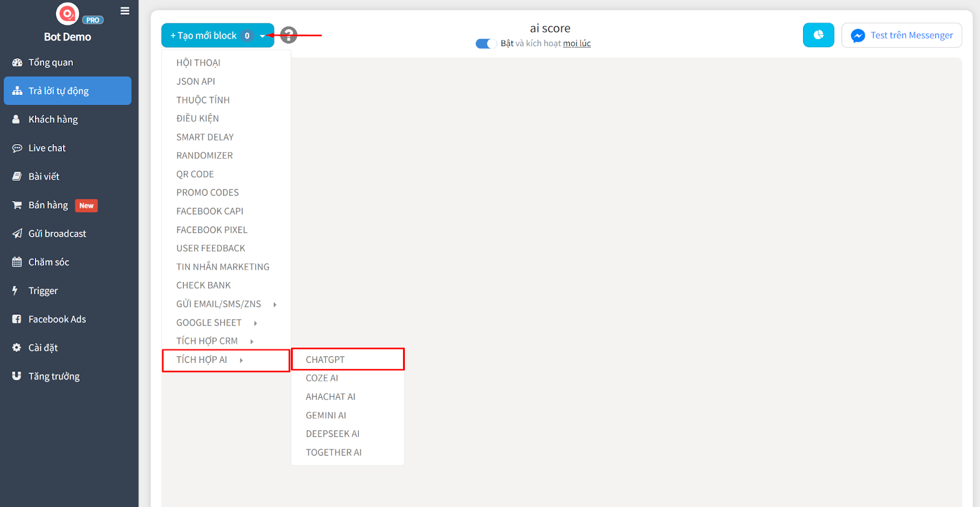Click the Bài viết book icon
980x507 pixels.
coord(17,177)
